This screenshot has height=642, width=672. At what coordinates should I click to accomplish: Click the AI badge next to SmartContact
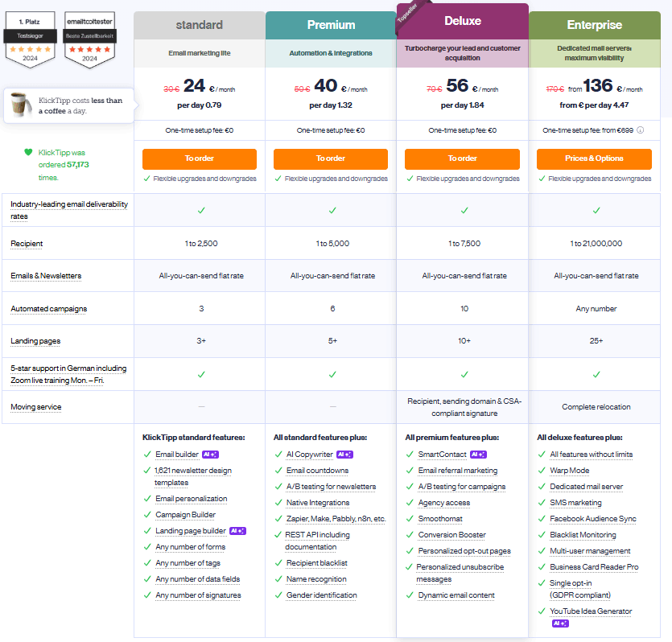478,455
